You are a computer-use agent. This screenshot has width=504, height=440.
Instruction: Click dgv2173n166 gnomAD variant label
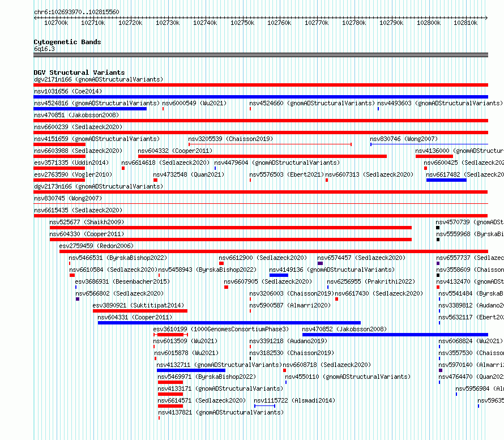click(x=99, y=186)
